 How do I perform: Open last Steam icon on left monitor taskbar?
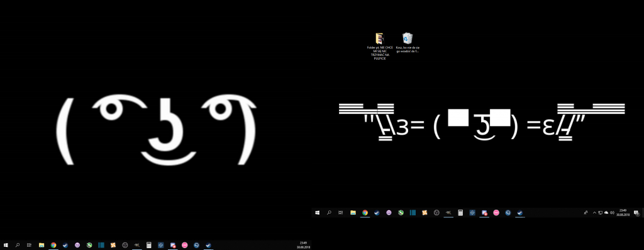pyautogui.click(x=208, y=245)
